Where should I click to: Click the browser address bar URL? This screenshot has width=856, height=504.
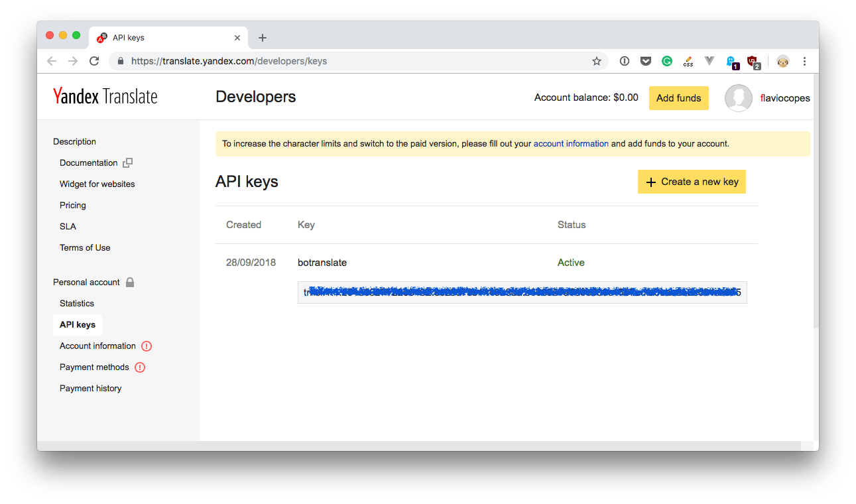(x=229, y=61)
